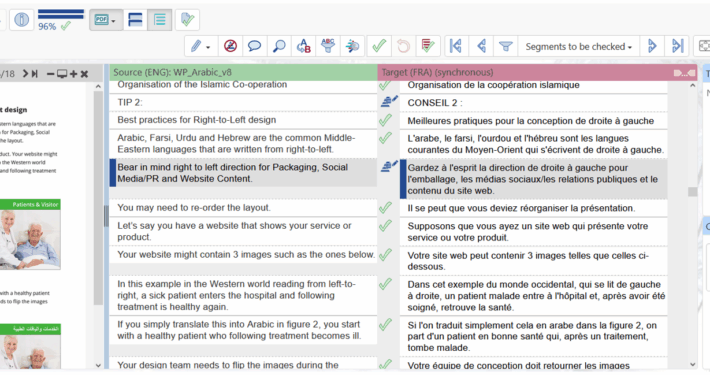Toggle checkmark status for 'You may need' segment

(x=385, y=208)
